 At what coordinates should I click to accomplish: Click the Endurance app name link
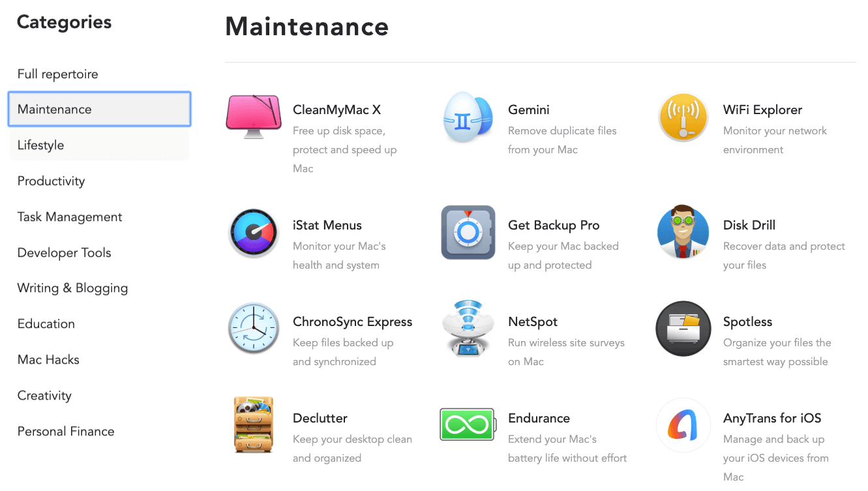539,418
